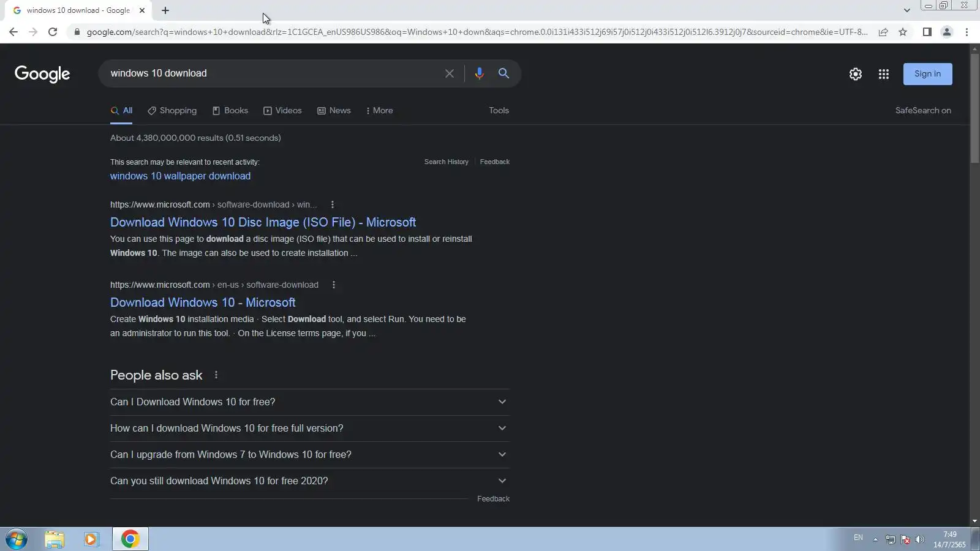The height and width of the screenshot is (551, 980).
Task: Click the Action Center flag tray icon
Action: tap(905, 539)
